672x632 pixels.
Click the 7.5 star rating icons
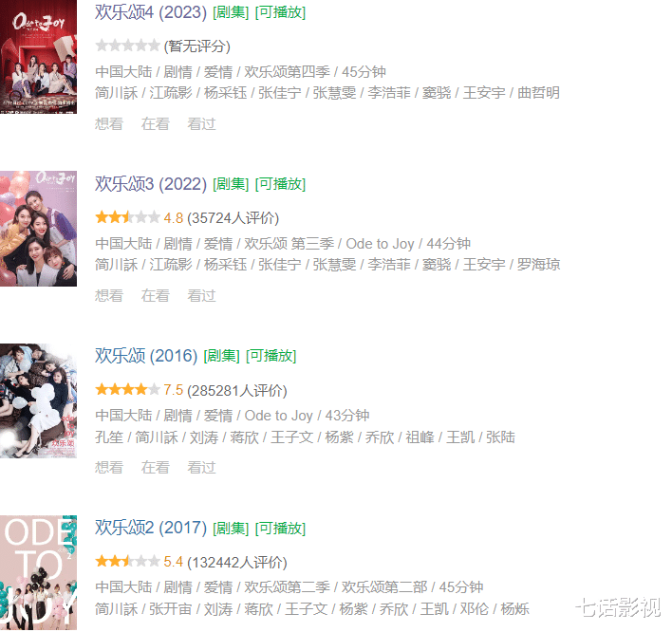pos(128,389)
